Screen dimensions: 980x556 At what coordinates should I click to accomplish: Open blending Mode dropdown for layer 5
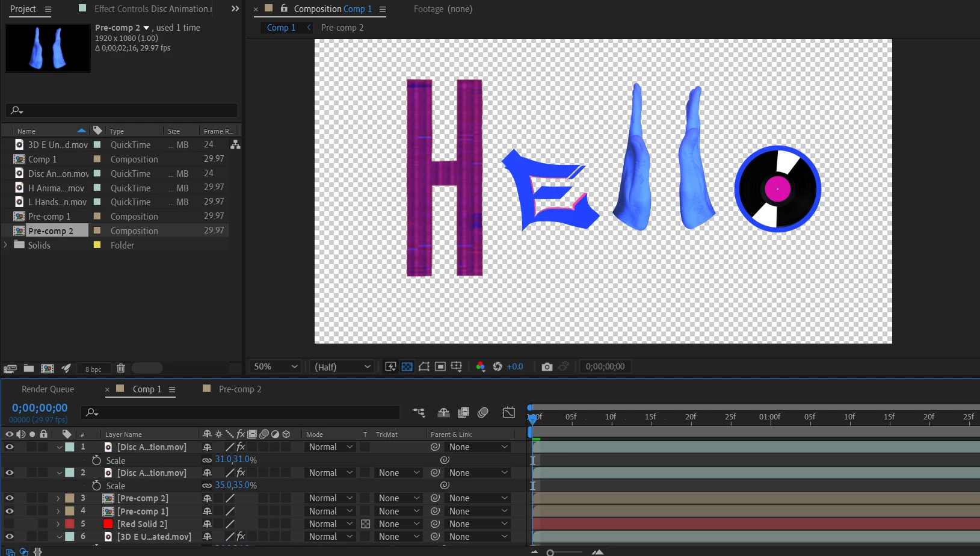coord(330,524)
